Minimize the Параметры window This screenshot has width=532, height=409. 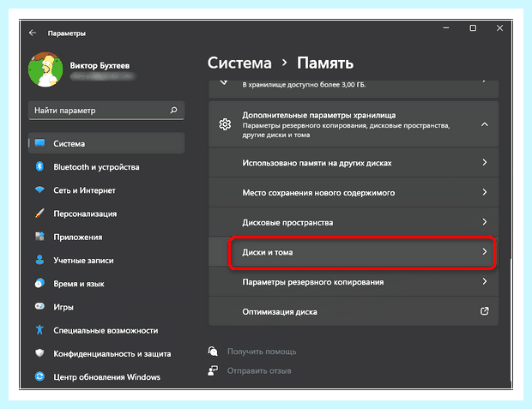[x=446, y=28]
